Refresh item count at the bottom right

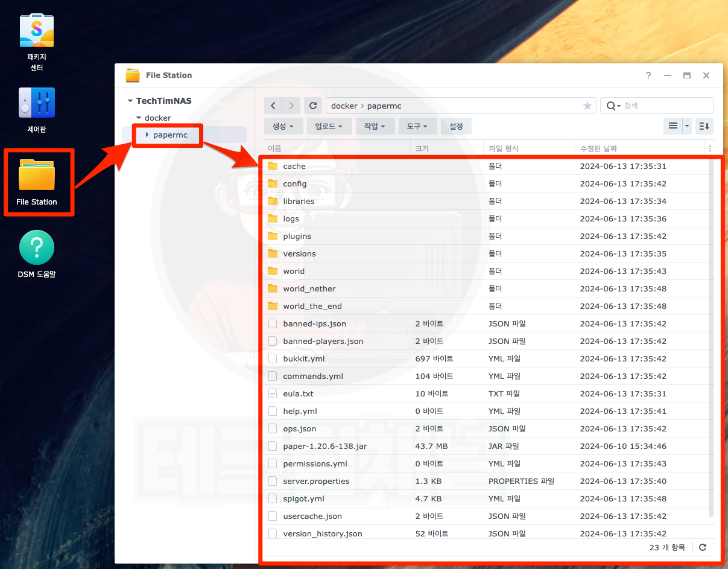point(703,547)
